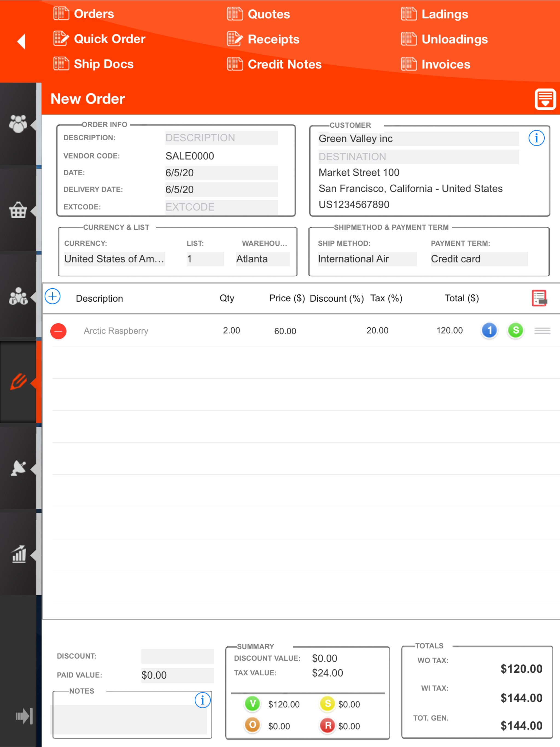
Task: Click the row total 120.00
Action: [450, 331]
